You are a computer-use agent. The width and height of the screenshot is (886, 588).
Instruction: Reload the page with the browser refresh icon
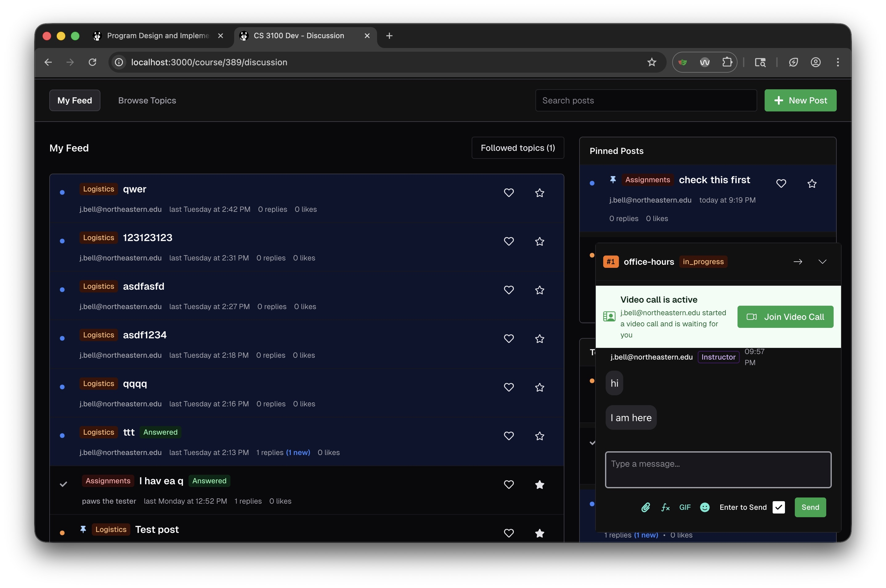(93, 62)
